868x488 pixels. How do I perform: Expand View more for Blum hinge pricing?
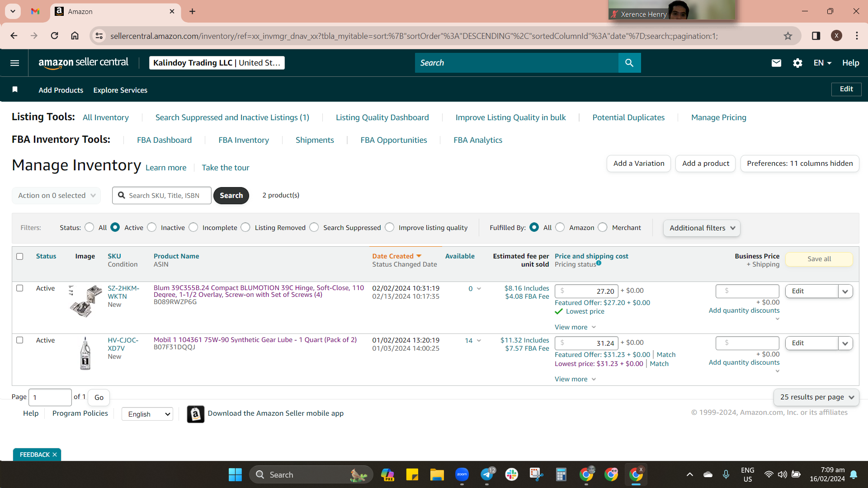(575, 327)
